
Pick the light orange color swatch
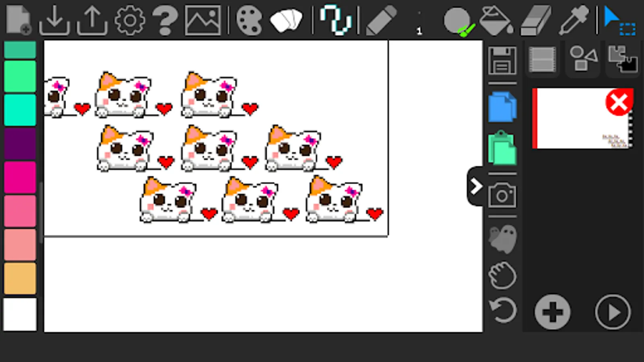20,279
